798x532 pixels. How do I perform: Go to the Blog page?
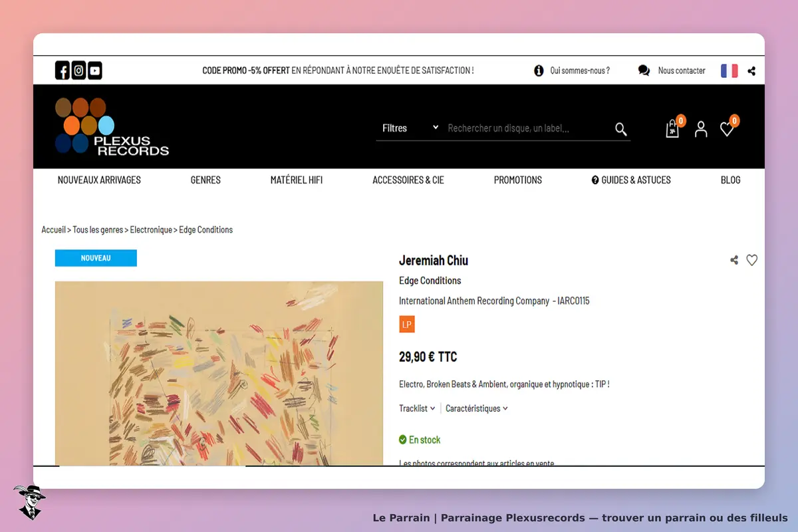[x=730, y=180]
